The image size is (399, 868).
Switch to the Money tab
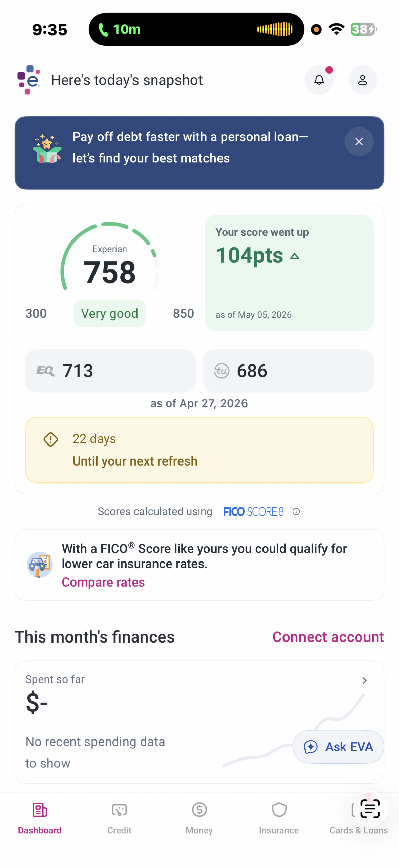(x=199, y=819)
